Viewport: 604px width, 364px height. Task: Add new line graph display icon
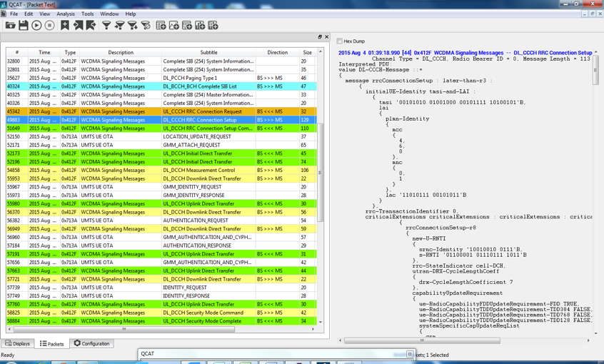[x=173, y=26]
